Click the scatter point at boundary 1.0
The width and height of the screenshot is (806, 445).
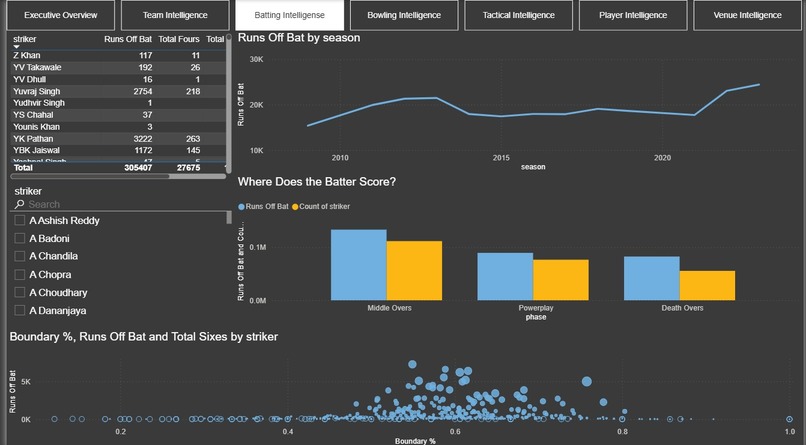pyautogui.click(x=789, y=419)
